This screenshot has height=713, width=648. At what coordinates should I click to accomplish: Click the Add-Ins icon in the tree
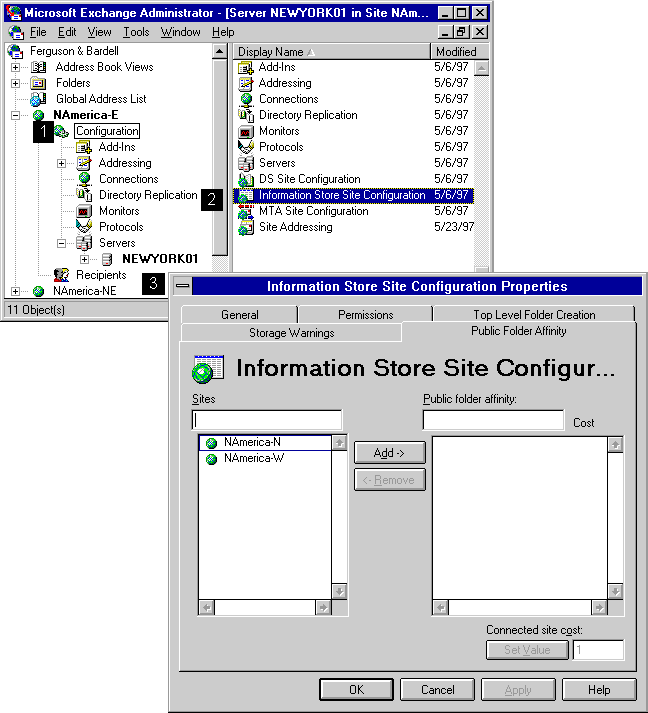[x=84, y=147]
